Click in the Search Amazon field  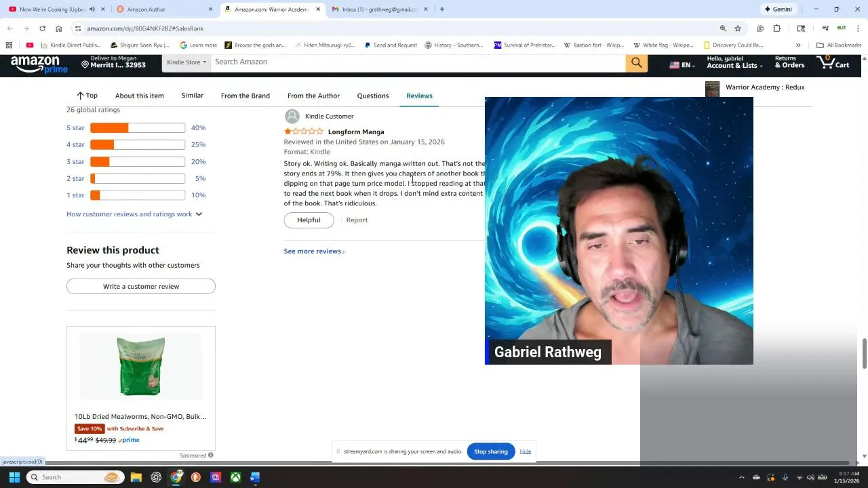(418, 62)
